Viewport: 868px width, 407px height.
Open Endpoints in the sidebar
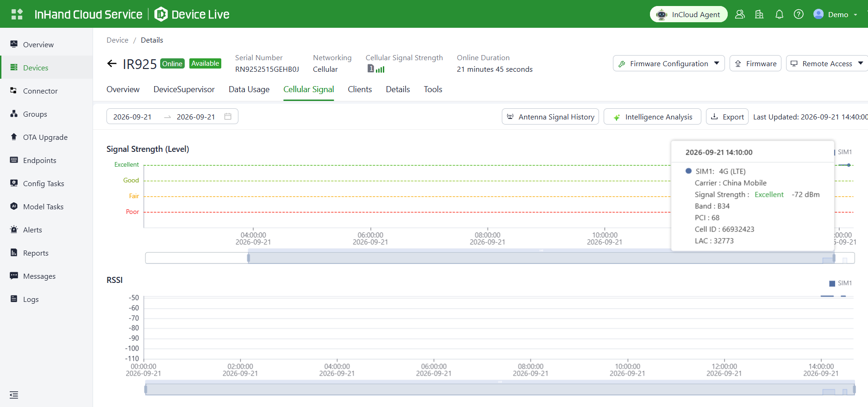pos(46,160)
